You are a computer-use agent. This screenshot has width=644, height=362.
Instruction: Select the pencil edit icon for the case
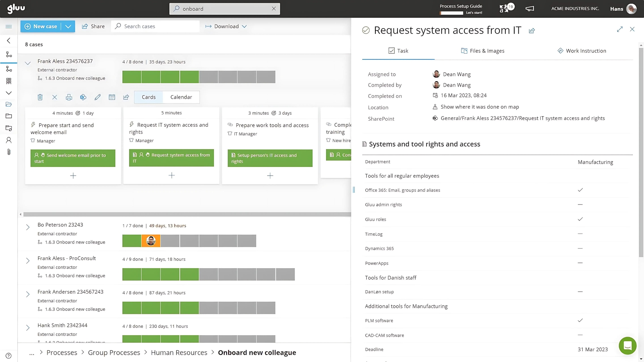coord(98,97)
